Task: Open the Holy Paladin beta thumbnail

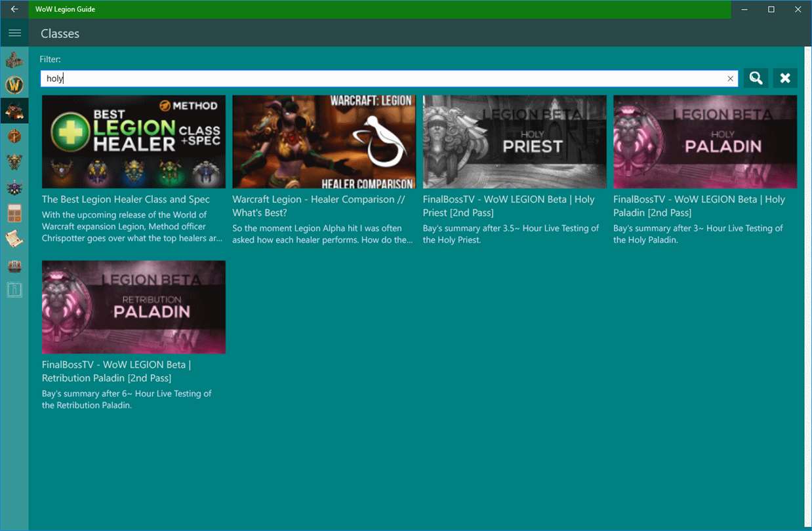Action: tap(705, 142)
